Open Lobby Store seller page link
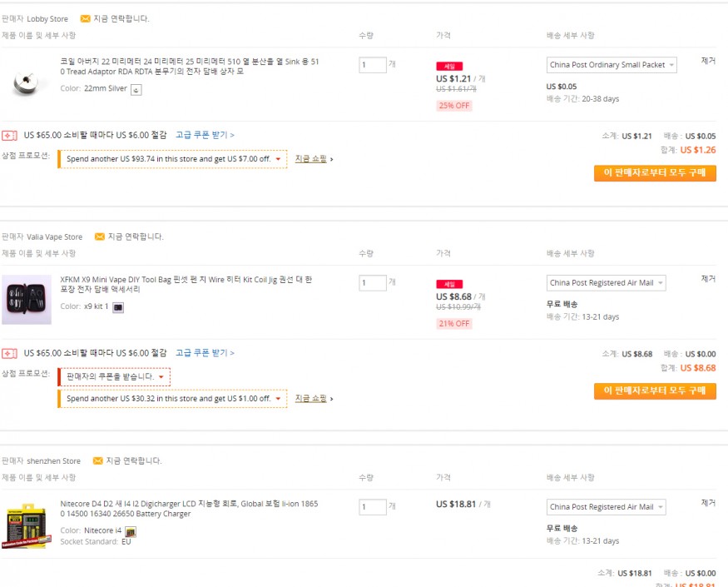 tap(47, 18)
